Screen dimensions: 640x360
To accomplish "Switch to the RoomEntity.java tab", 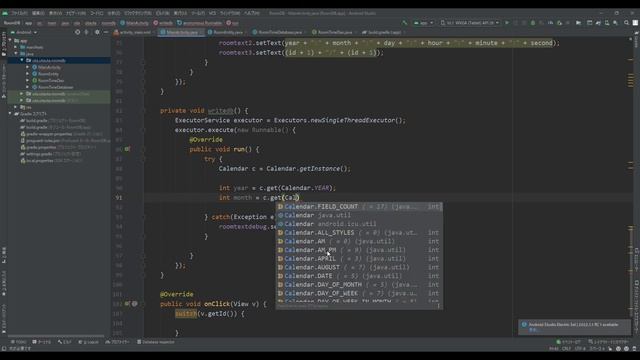I will tap(226, 32).
